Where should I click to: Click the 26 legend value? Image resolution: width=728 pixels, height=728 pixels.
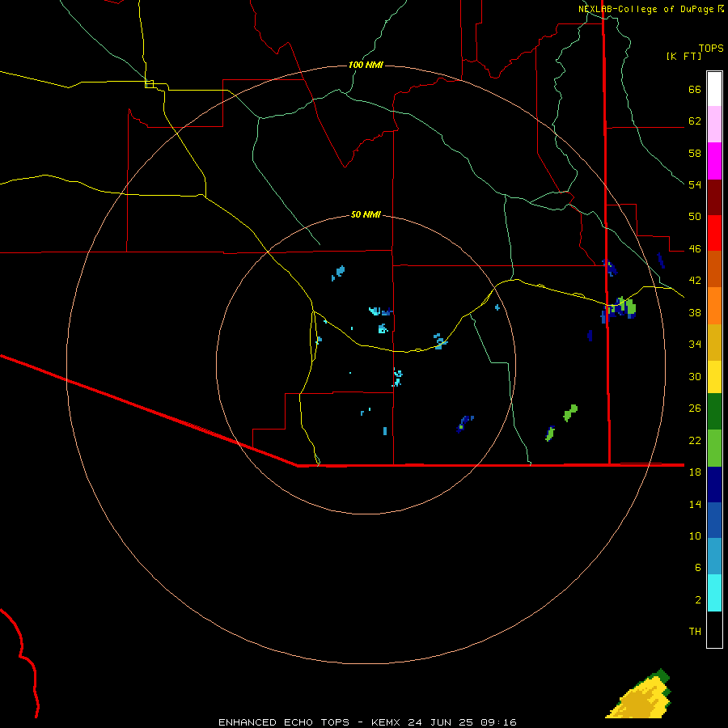pyautogui.click(x=695, y=408)
